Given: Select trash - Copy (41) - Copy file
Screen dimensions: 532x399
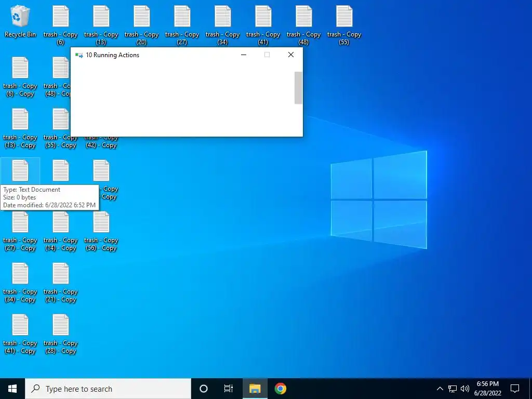Looking at the screenshot, I should [x=20, y=334].
